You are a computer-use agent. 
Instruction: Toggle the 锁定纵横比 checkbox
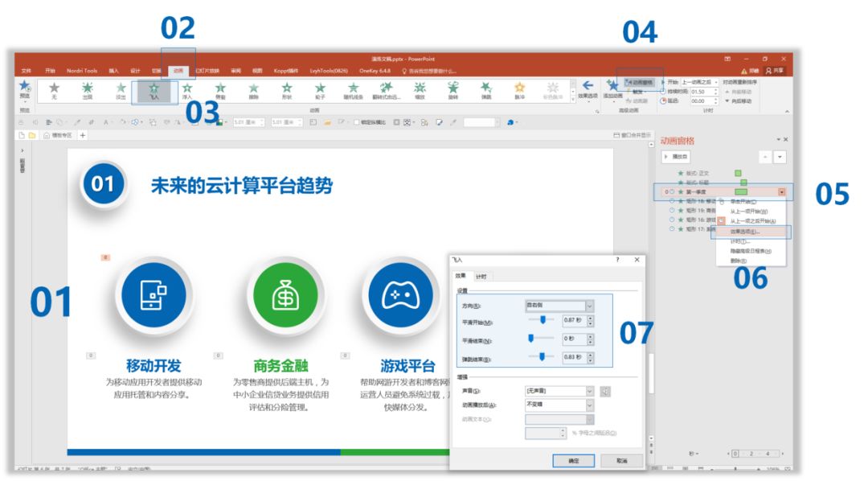coord(357,122)
